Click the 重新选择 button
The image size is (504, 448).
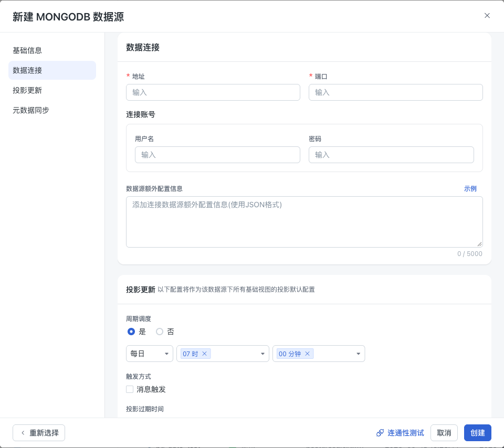tap(39, 433)
